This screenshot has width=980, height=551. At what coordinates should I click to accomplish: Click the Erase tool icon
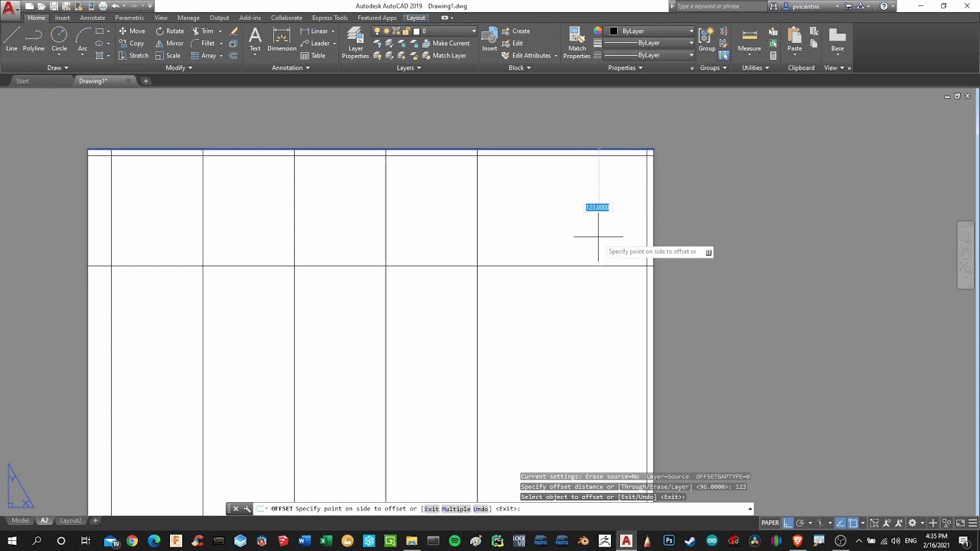(234, 31)
